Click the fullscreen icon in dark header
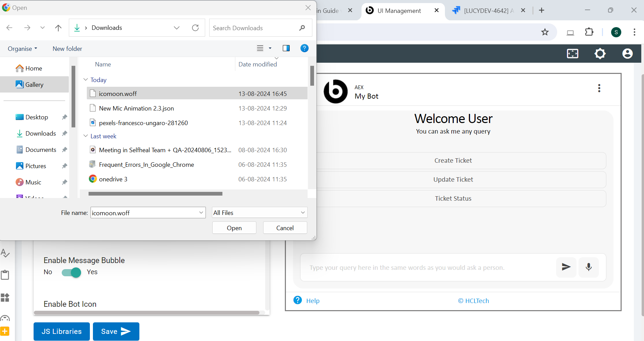Screen dimensions: 644x341 tap(572, 54)
